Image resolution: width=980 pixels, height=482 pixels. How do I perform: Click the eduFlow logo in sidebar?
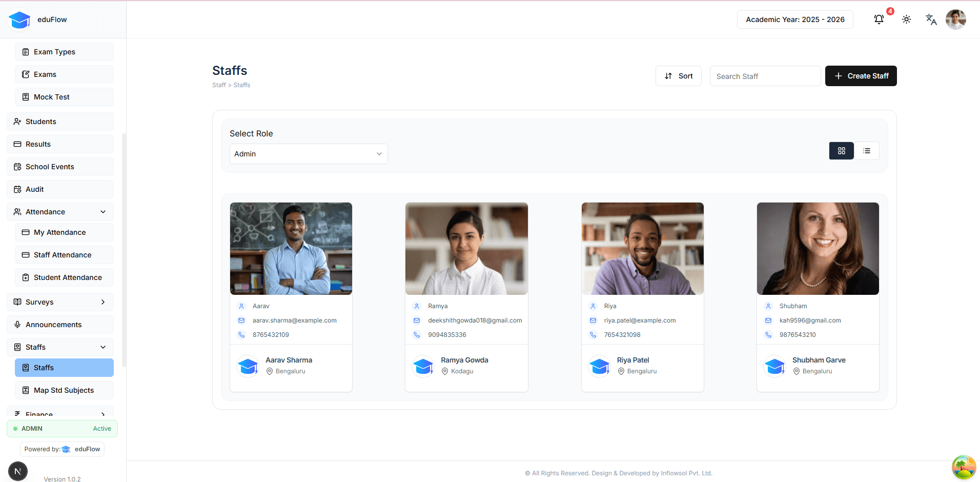click(20, 20)
